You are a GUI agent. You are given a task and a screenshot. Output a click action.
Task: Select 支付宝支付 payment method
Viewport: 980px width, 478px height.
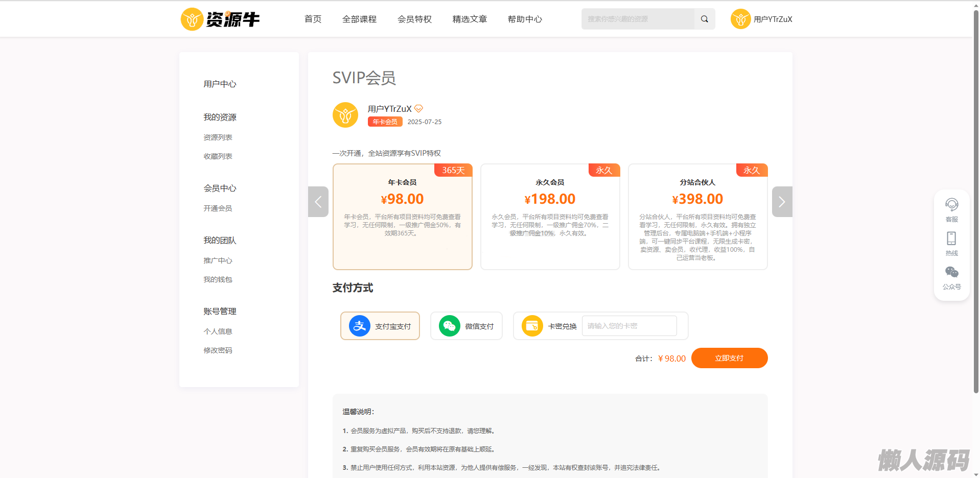[x=380, y=326]
